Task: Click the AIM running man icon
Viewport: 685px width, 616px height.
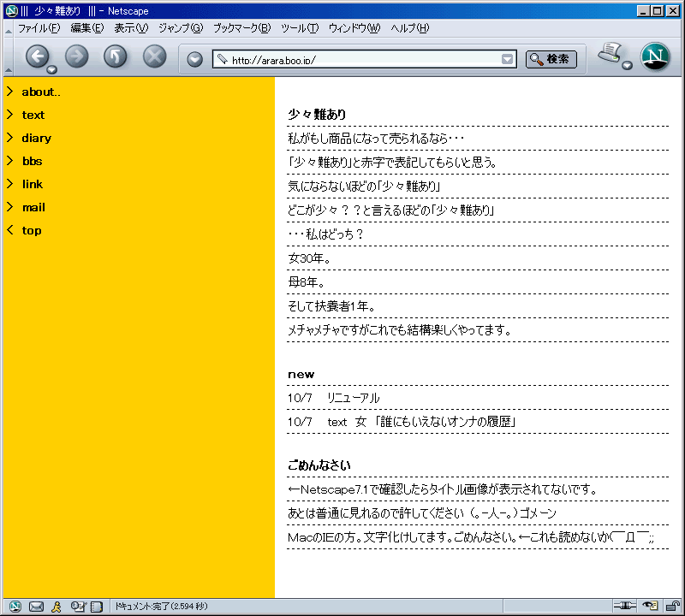Action: (57, 607)
